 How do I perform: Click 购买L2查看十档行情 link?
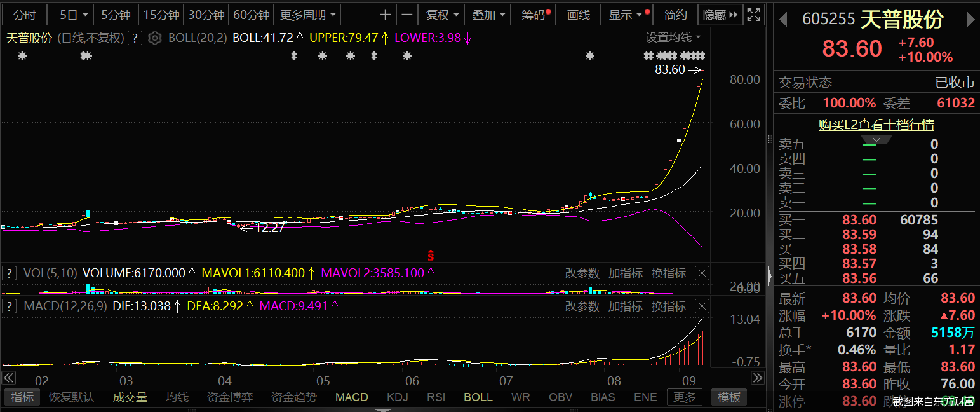(876, 125)
